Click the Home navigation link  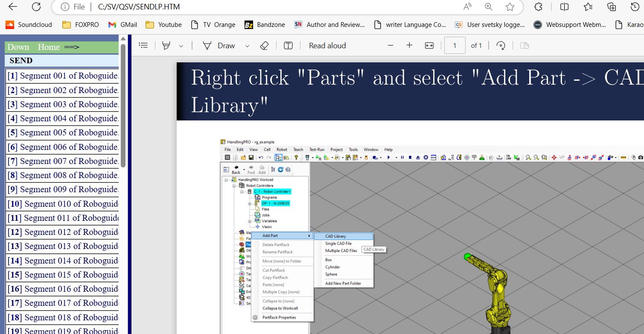[49, 47]
